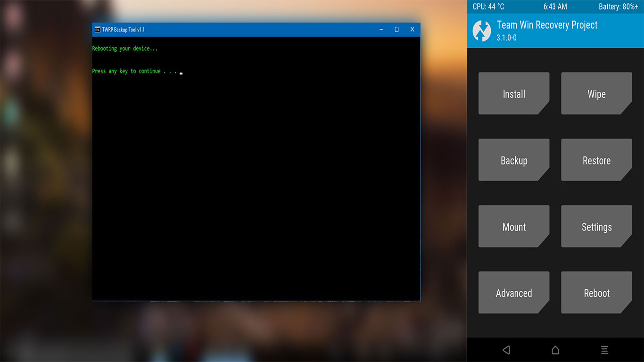Click the '3.1.0-0' version label

click(506, 38)
